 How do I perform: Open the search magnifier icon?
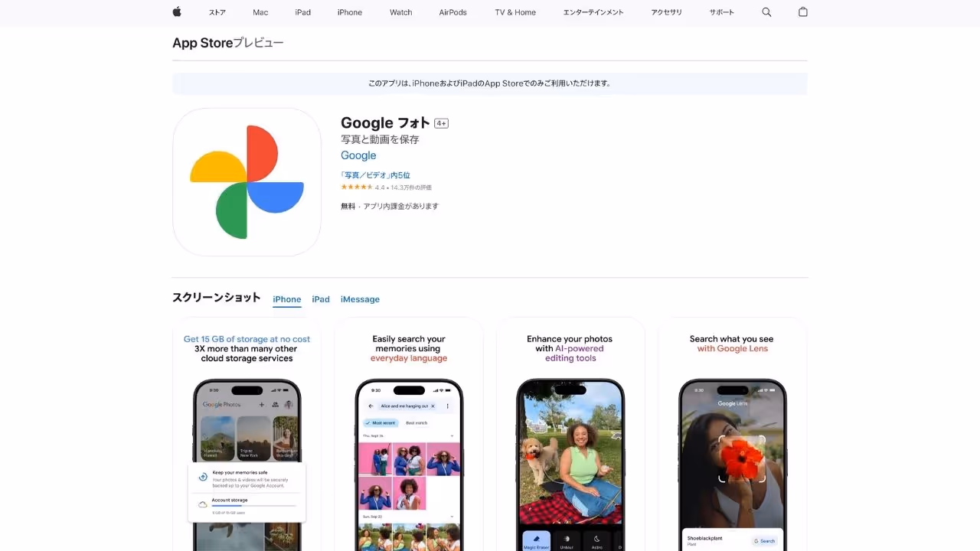tap(766, 12)
